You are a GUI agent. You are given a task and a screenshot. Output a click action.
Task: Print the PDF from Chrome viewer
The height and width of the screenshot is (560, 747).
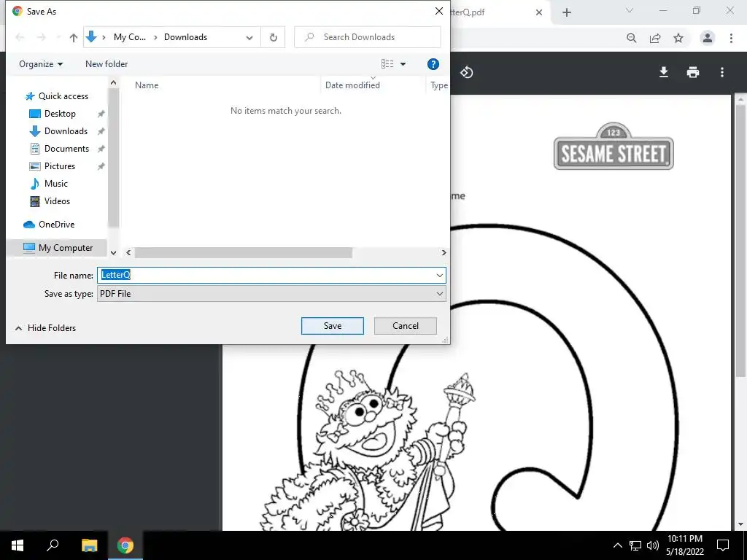coord(693,72)
